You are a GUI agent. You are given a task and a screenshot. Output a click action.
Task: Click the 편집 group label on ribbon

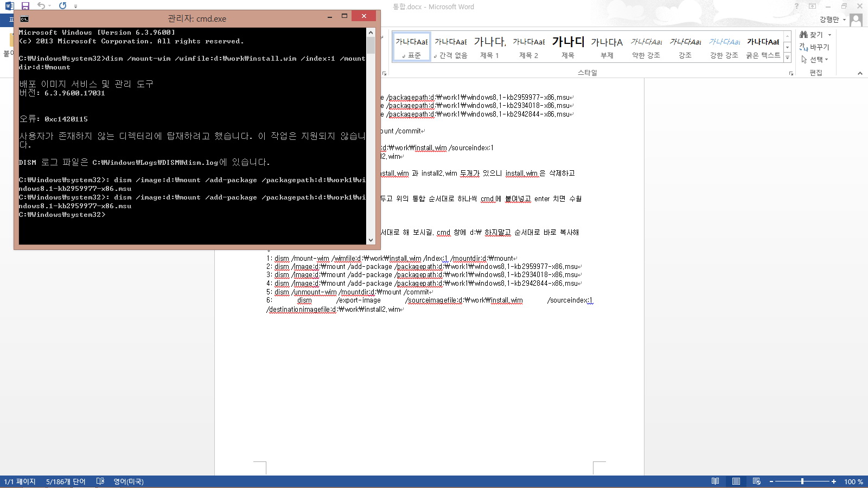(815, 73)
